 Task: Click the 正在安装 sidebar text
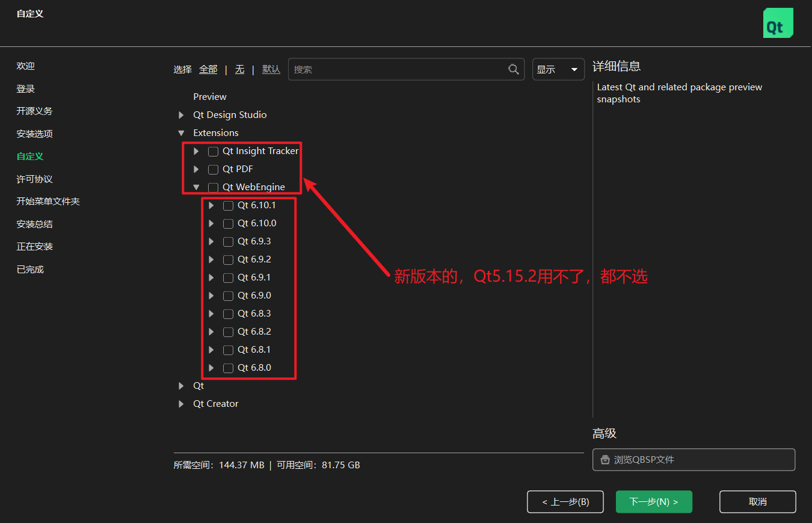pos(35,247)
